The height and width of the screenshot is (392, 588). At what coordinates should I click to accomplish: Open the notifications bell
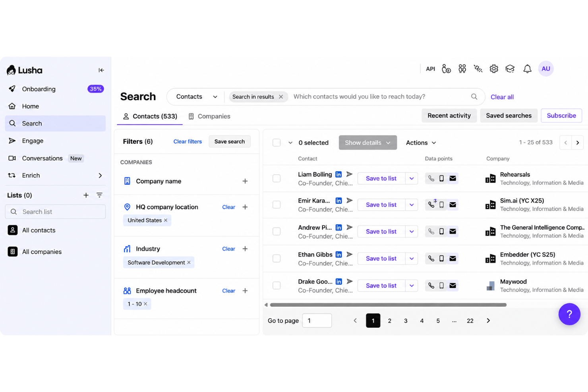pos(527,69)
